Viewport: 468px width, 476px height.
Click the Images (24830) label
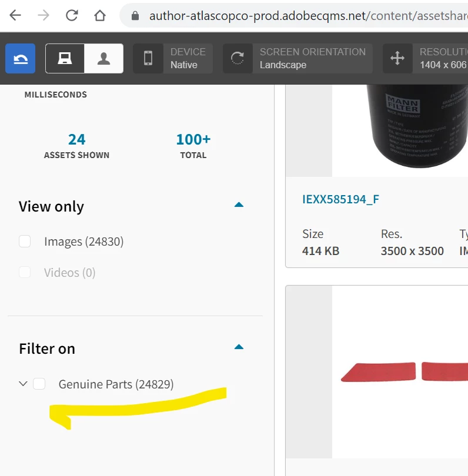pos(84,242)
